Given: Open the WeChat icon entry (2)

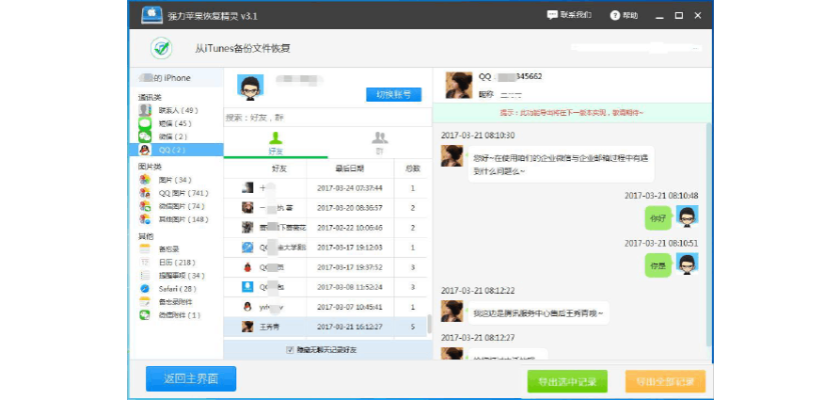Looking at the screenshot, I should tap(145, 137).
